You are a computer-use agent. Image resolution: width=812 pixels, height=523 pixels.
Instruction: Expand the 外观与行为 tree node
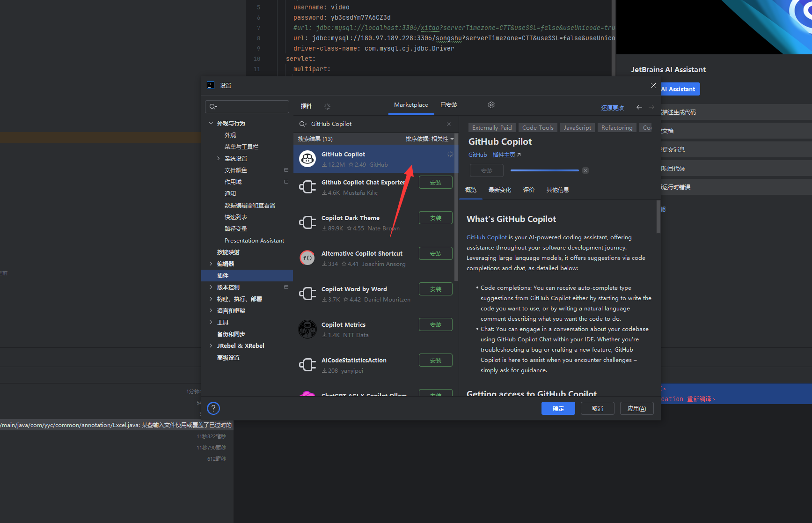[211, 123]
